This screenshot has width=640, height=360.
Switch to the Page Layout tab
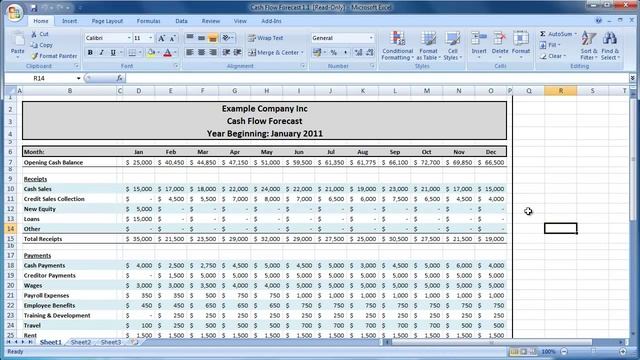click(107, 21)
